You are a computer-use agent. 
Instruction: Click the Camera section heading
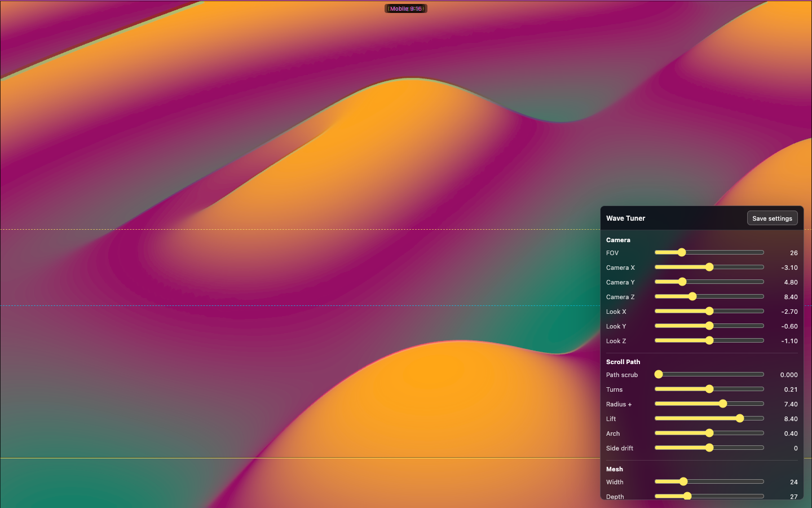tap(618, 240)
